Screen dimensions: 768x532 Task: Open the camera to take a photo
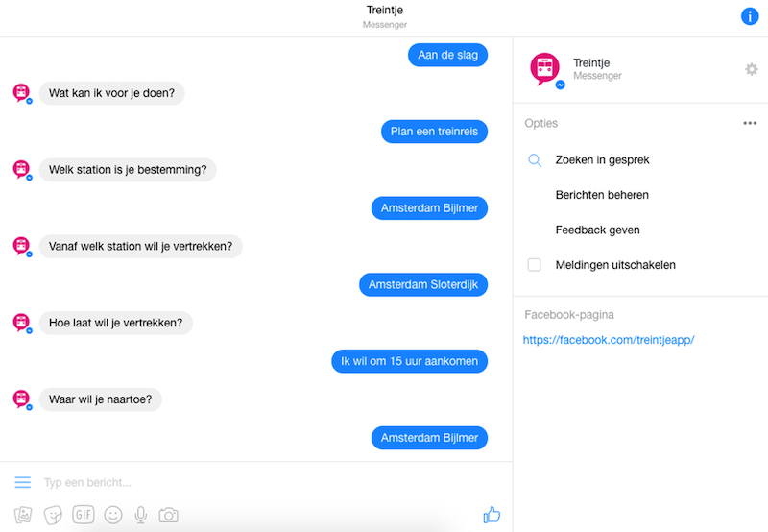pyautogui.click(x=169, y=515)
